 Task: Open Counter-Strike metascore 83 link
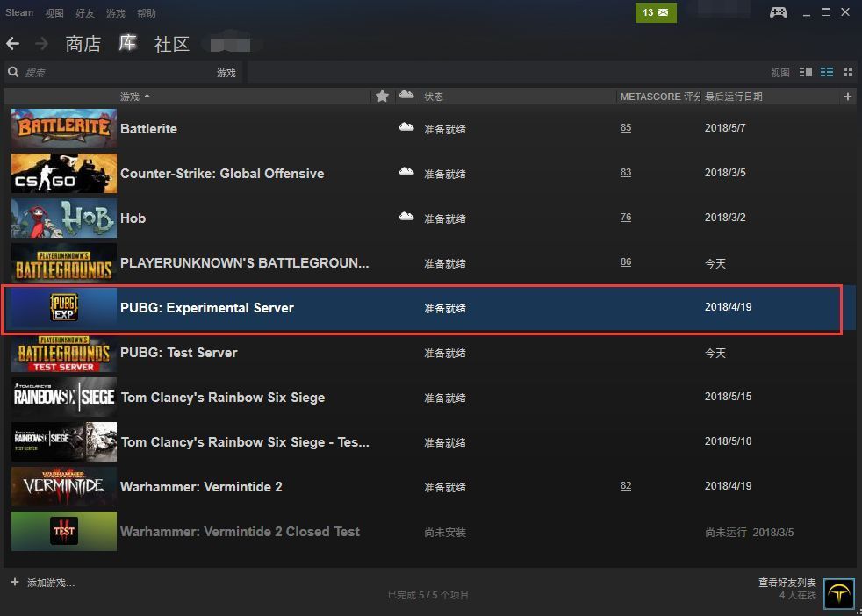tap(626, 172)
